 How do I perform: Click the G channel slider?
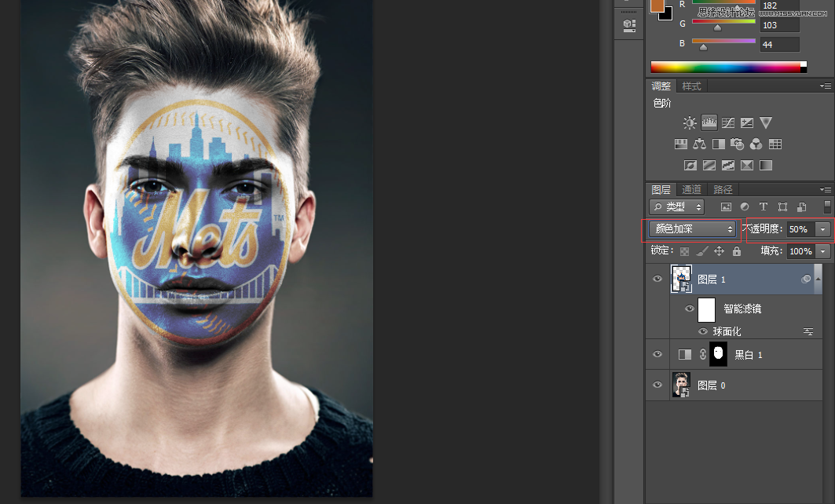pyautogui.click(x=723, y=22)
